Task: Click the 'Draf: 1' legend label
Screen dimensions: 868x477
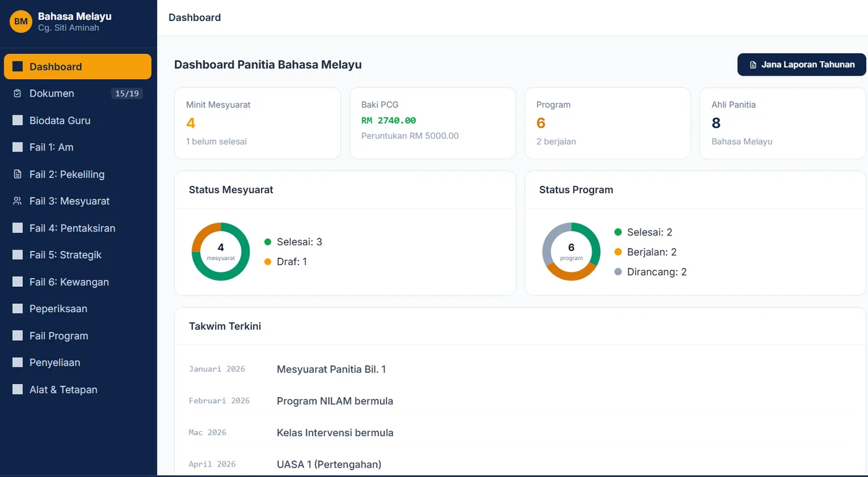Action: tap(292, 262)
